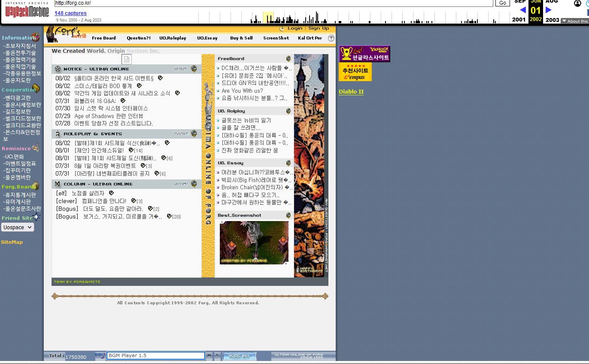The image size is (589, 364).
Task: Open the Diablo II link
Action: coord(351,91)
